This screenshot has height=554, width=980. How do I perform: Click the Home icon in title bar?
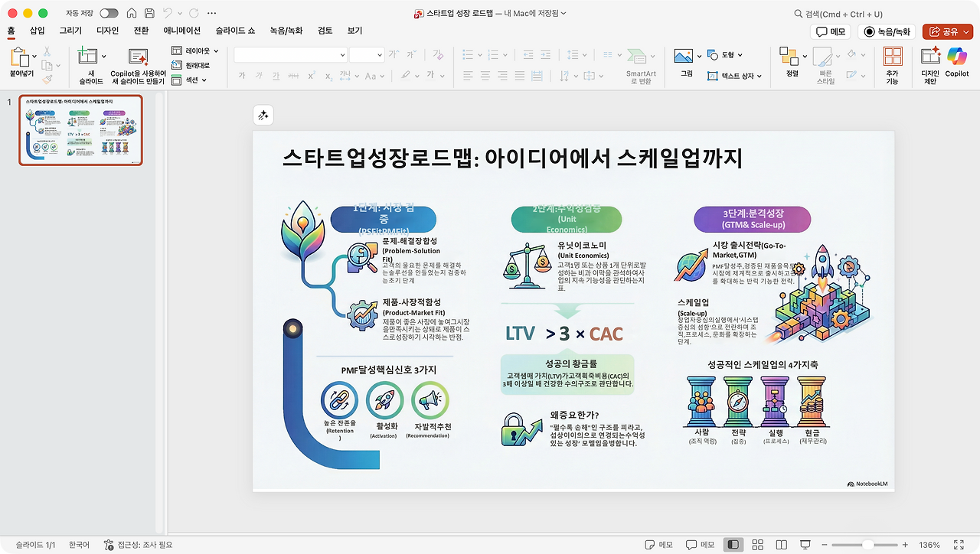tap(132, 14)
